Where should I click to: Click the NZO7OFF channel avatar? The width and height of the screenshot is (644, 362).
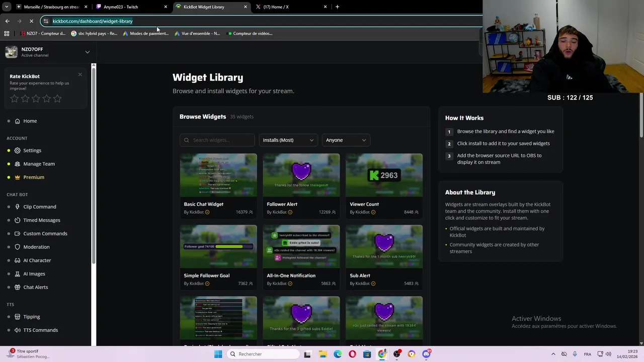pos(11,52)
